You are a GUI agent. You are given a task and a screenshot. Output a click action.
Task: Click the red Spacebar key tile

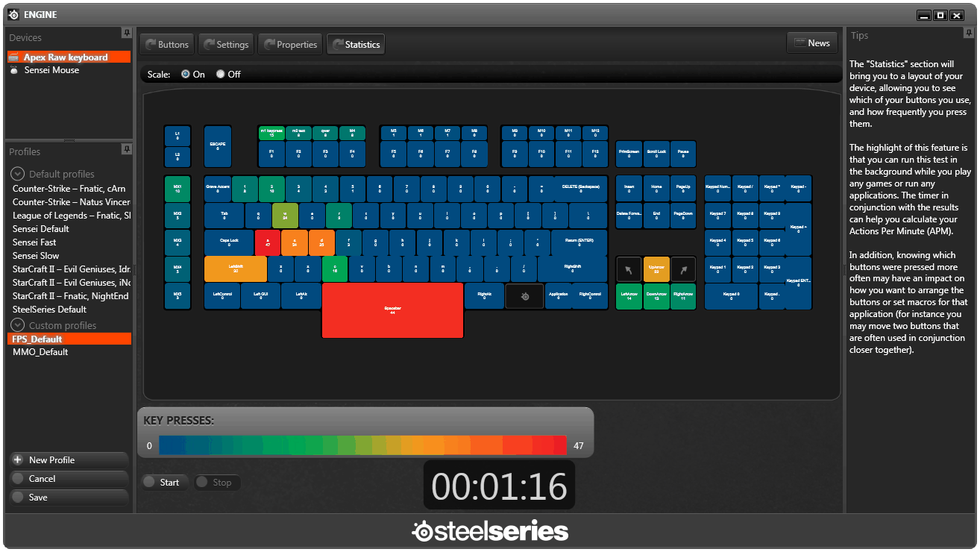(x=392, y=310)
